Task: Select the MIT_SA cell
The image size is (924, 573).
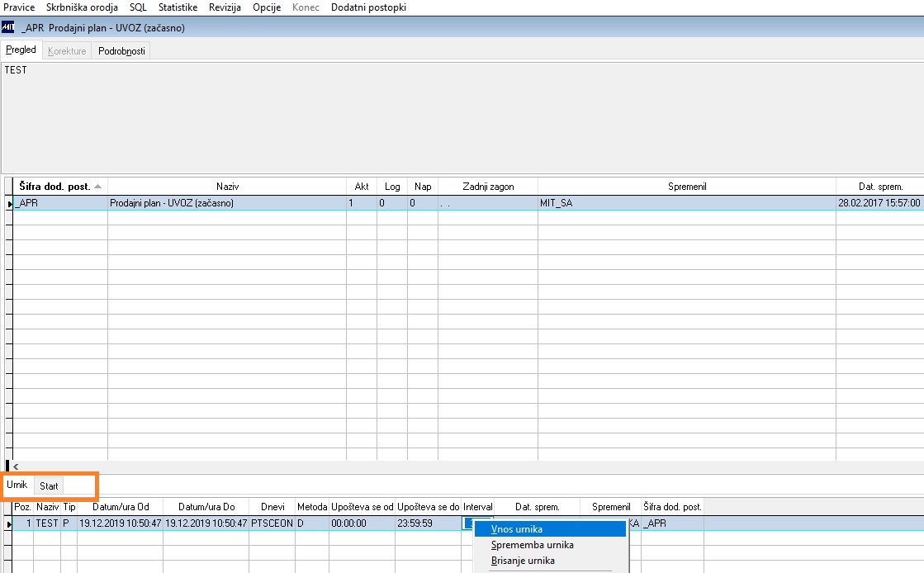Action: click(x=686, y=203)
